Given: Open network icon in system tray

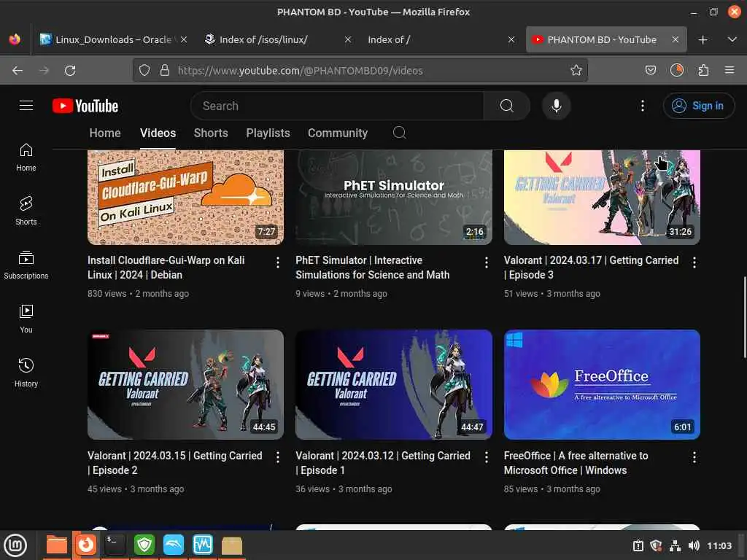Looking at the screenshot, I should [x=675, y=545].
